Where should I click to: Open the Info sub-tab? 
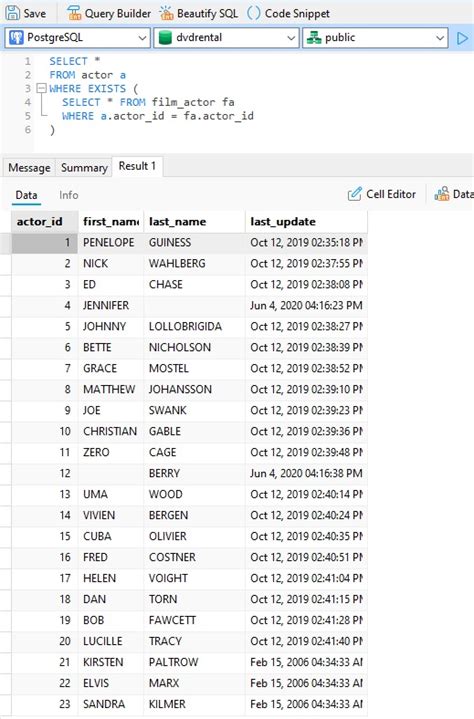tap(69, 195)
